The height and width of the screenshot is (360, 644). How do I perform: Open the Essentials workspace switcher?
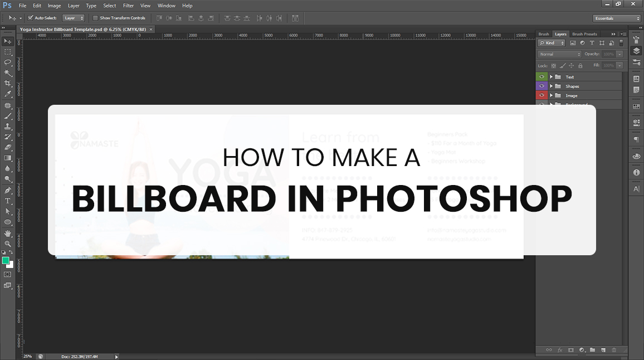(616, 17)
